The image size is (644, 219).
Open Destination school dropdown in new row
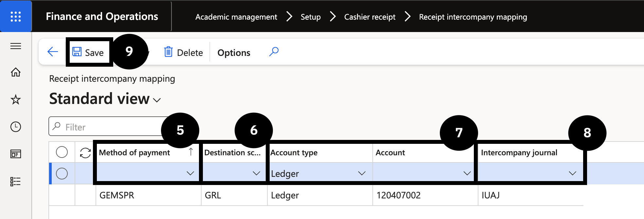(x=257, y=173)
